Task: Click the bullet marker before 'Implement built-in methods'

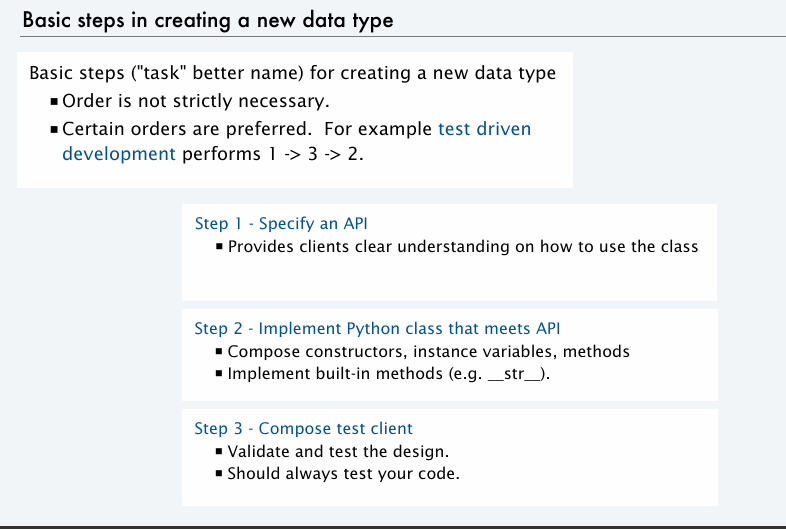Action: pyautogui.click(x=219, y=373)
